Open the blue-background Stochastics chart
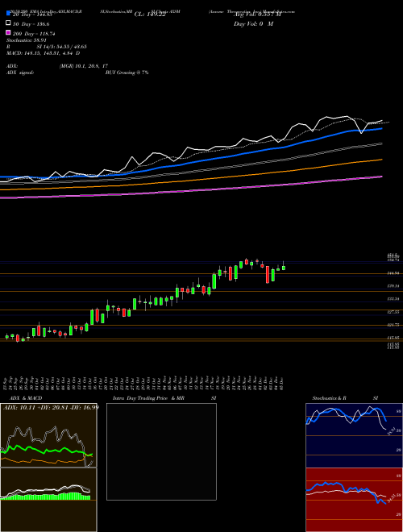403x532 pixels. point(354,435)
